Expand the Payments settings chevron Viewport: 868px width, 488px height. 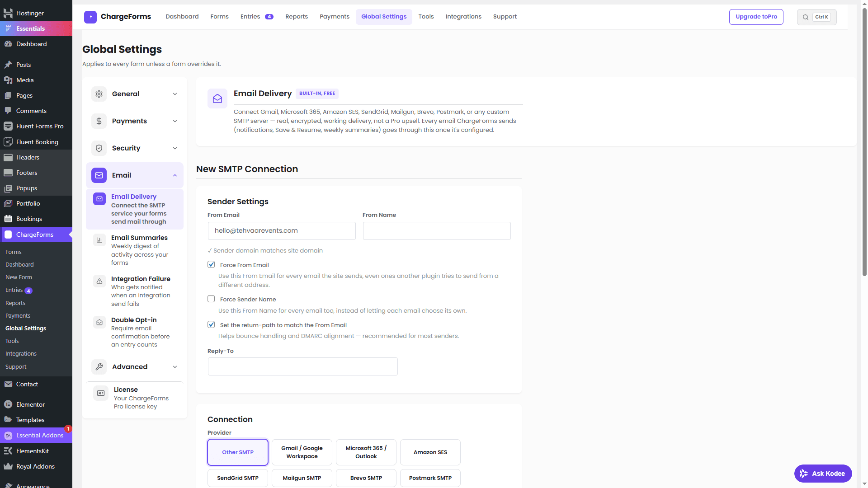175,121
